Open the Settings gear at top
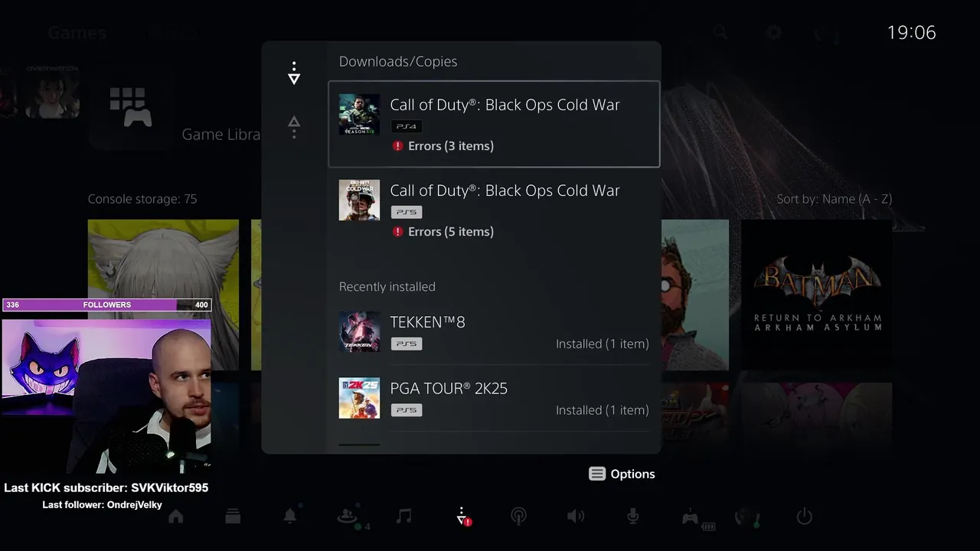This screenshot has height=551, width=980. pos(773,32)
